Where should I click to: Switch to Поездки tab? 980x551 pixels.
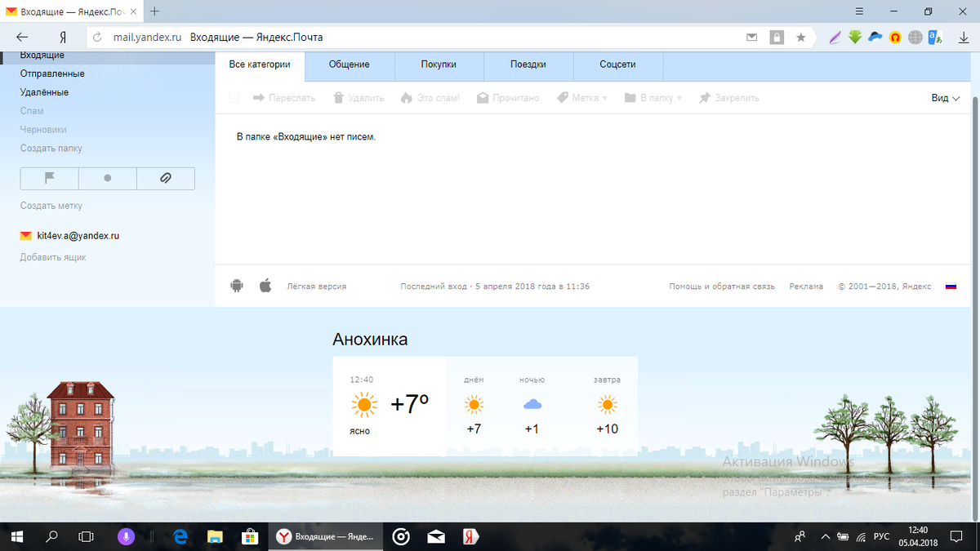coord(528,65)
